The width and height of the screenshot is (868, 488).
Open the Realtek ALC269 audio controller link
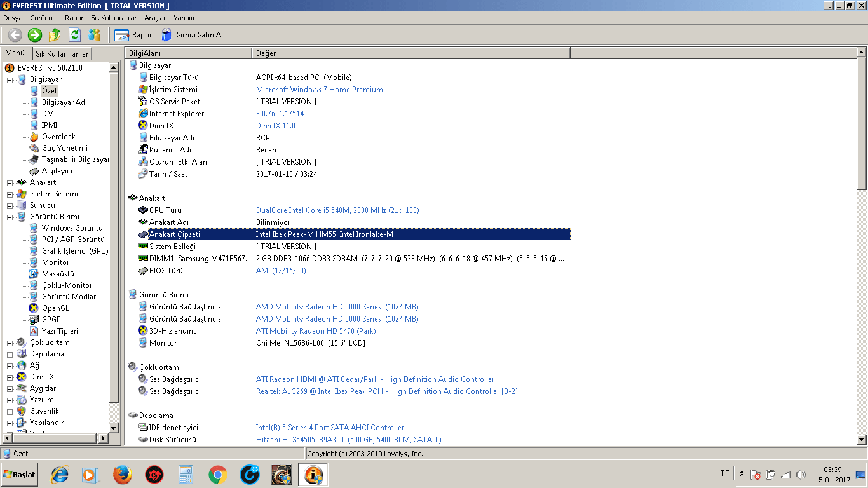coord(386,391)
